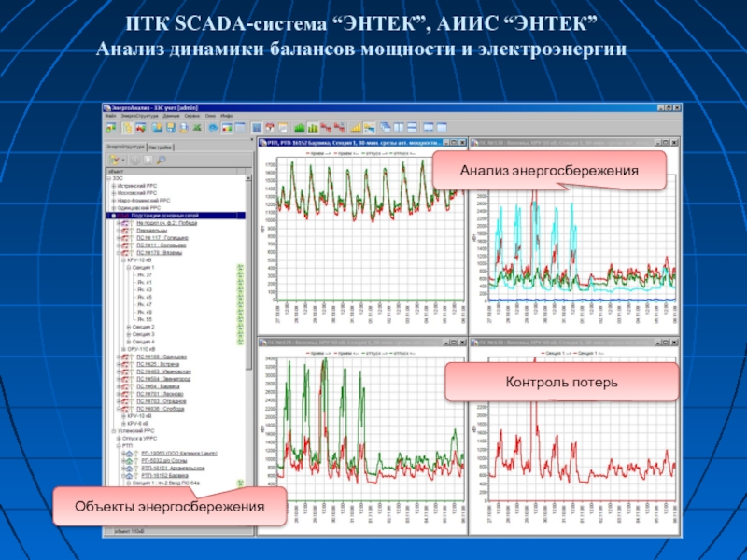Click the yellow ascending bars toolbar icon
Viewport: 747px width, 560px height.
(x=356, y=128)
